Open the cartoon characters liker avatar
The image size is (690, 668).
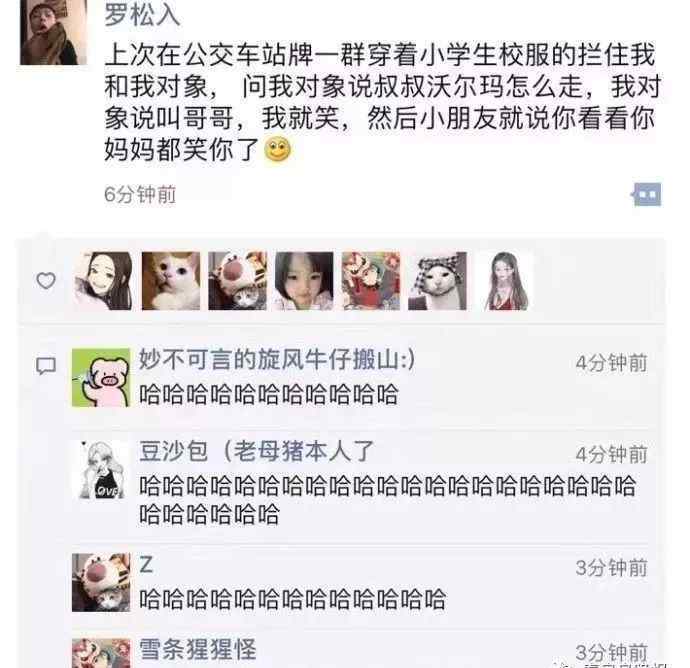(x=371, y=281)
